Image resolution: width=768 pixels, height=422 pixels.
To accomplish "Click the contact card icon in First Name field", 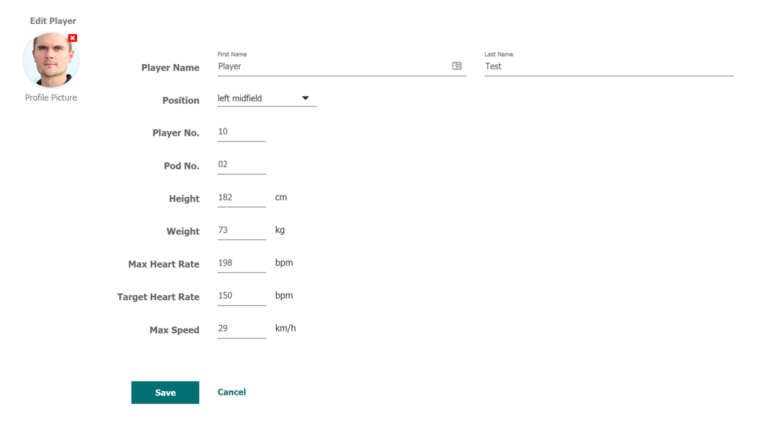I will 456,66.
